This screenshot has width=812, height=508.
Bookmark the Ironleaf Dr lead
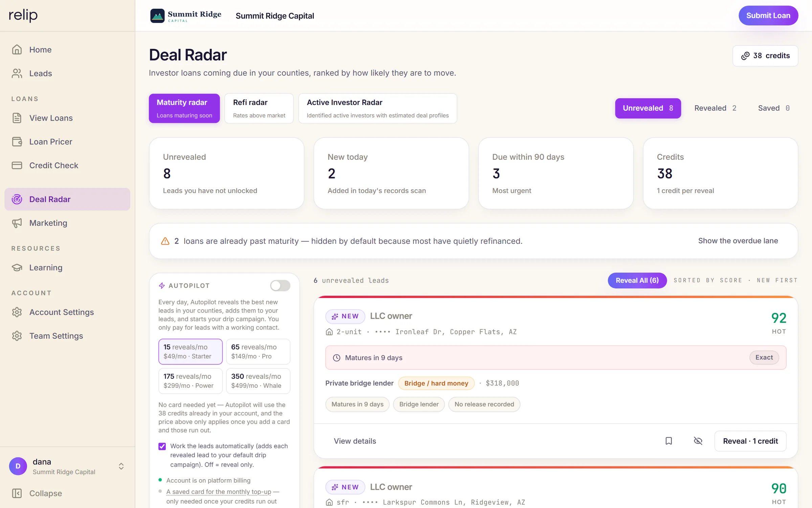pyautogui.click(x=669, y=441)
